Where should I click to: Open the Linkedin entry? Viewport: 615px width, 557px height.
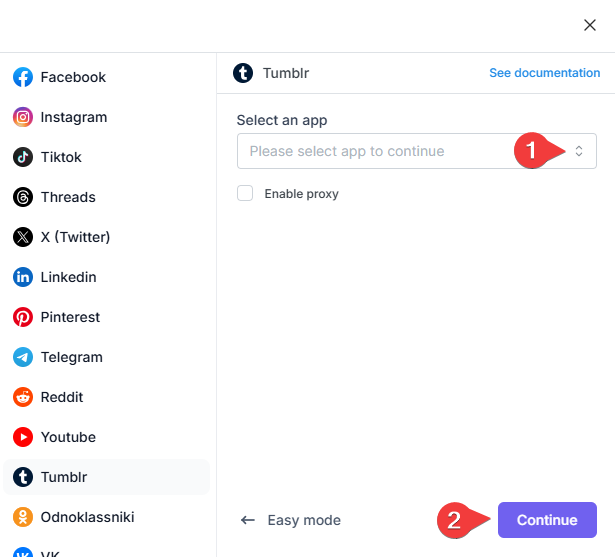[106, 277]
